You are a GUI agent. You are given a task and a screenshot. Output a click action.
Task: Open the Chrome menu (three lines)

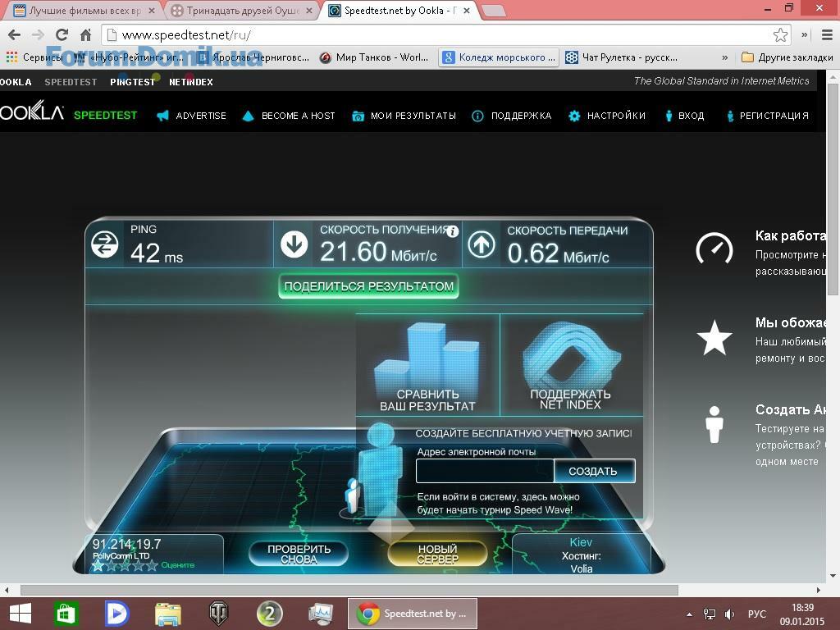(x=827, y=35)
